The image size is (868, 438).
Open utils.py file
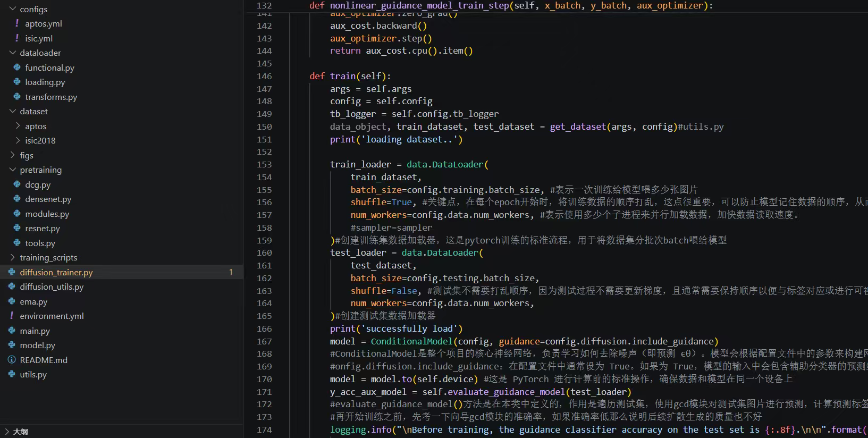33,374
